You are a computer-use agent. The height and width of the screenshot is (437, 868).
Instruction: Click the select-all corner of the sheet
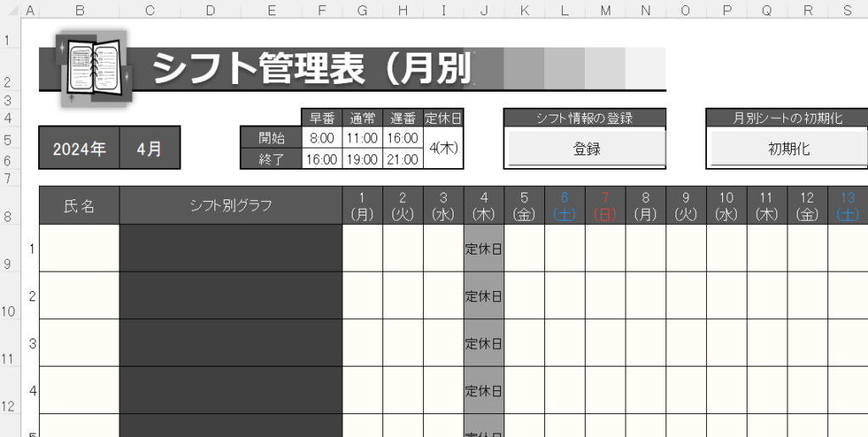pos(8,10)
